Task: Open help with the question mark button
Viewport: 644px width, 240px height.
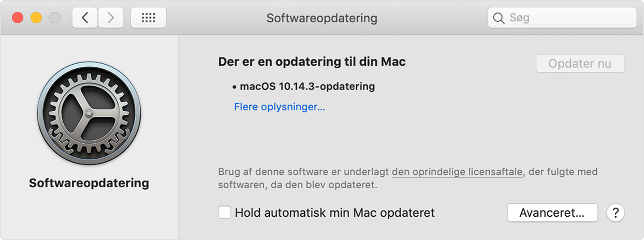Action: (x=616, y=213)
